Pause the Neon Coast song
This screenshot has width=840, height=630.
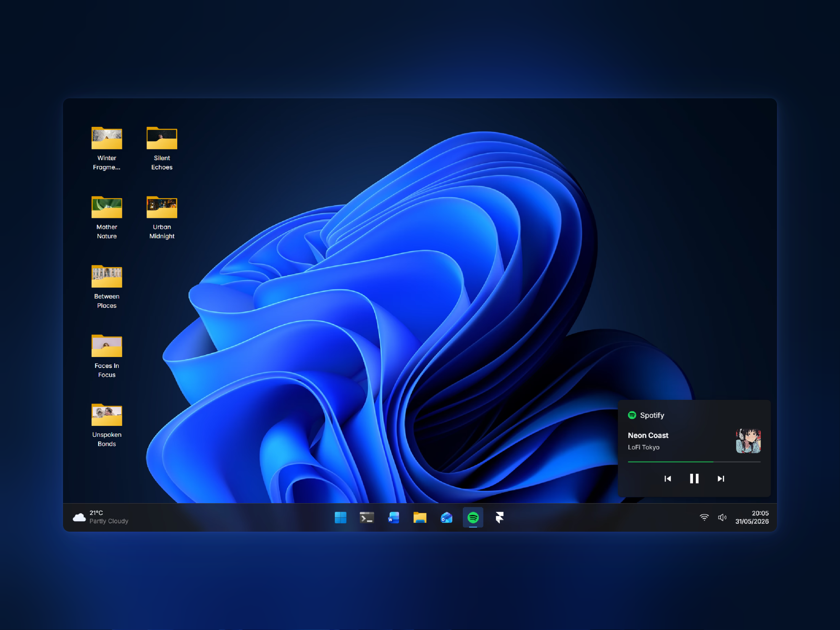694,479
